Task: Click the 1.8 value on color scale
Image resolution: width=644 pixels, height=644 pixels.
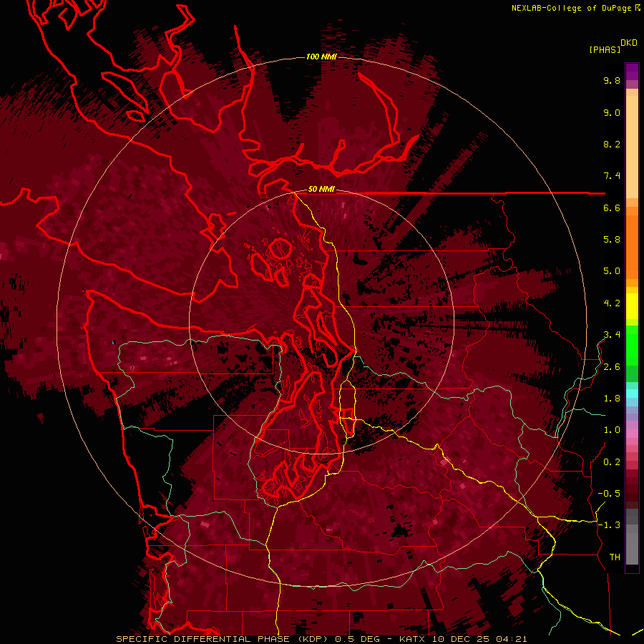Action: click(612, 399)
